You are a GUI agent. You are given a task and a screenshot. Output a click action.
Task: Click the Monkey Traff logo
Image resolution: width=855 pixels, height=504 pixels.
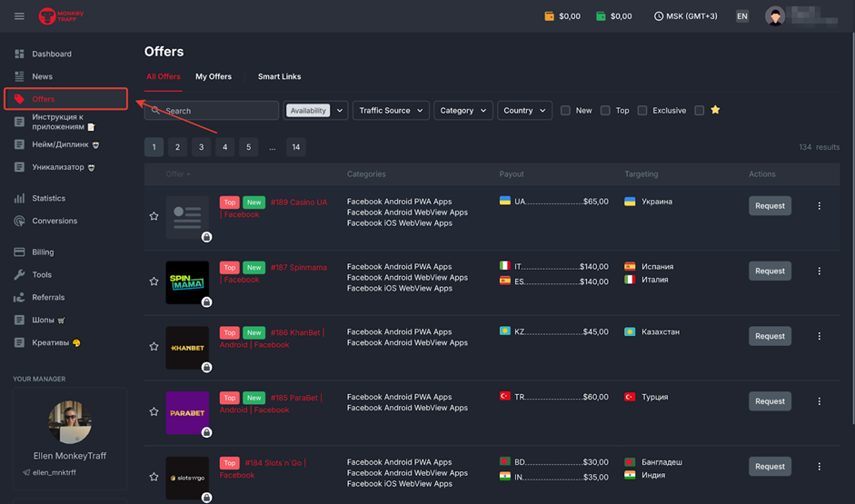[61, 15]
